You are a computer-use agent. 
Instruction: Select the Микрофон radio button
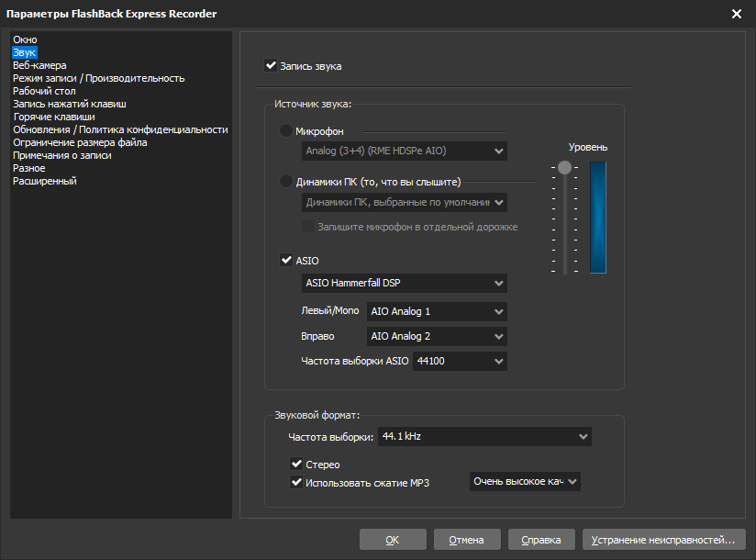tap(286, 130)
